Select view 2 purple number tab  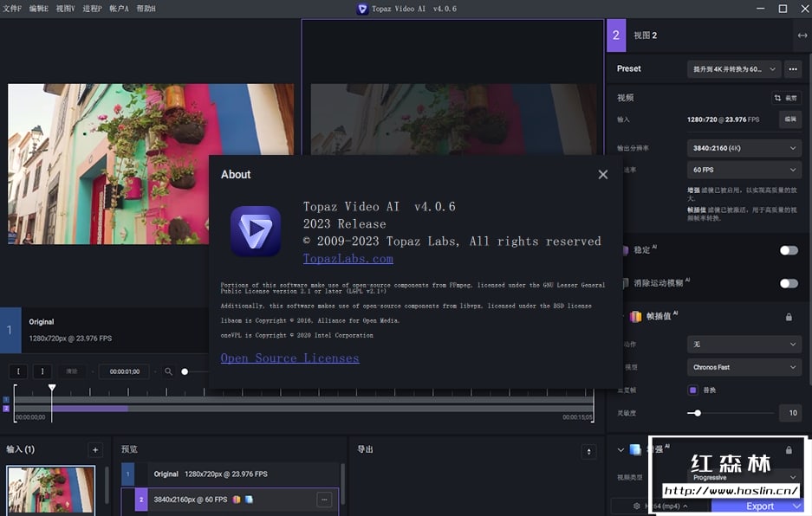(x=616, y=35)
